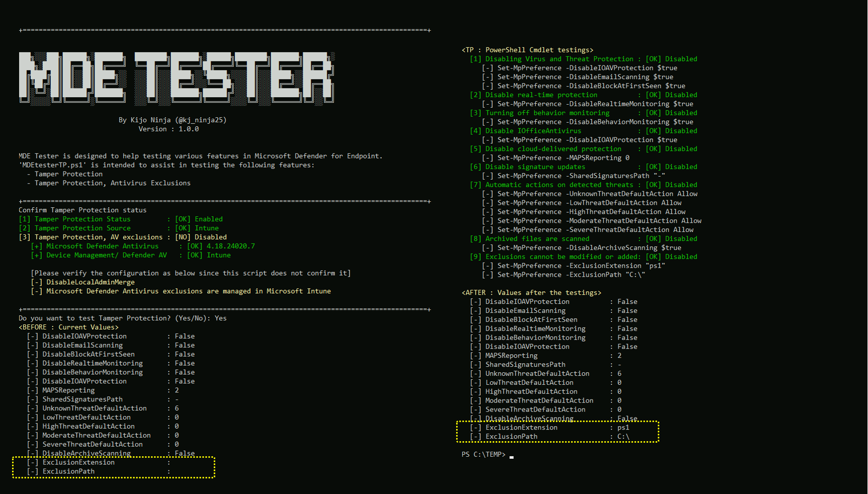Select DisableEmailScanning in the BEFORE values list
This screenshot has height=494, width=868.
click(x=111, y=346)
